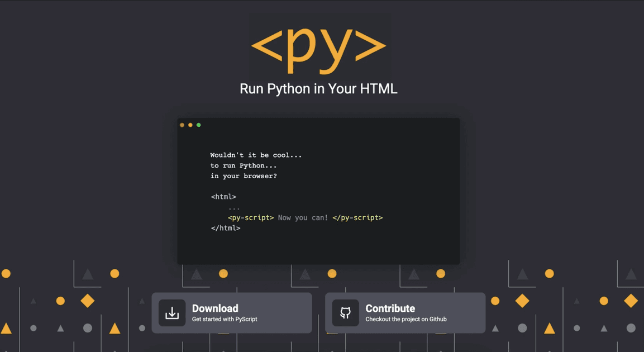Click the GitHub cat icon

tap(345, 313)
